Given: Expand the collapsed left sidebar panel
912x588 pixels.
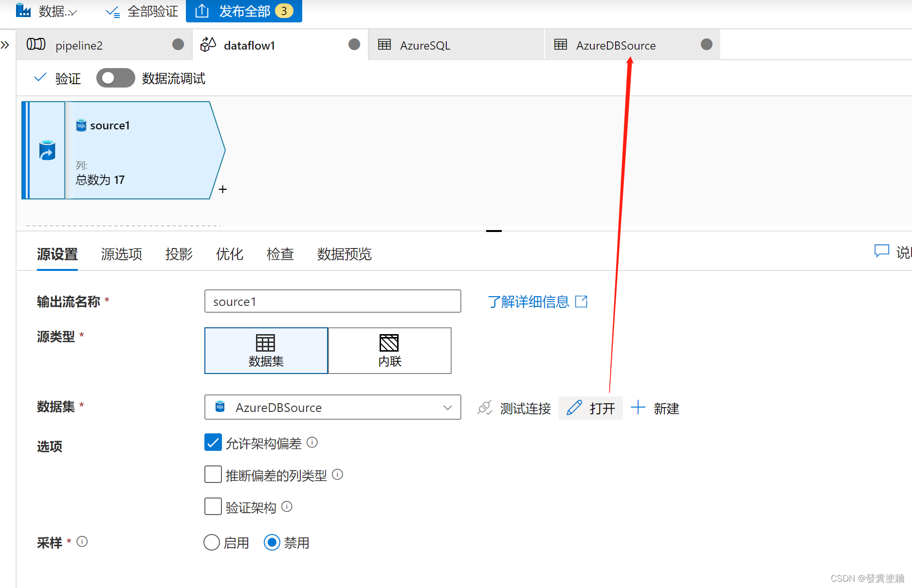Looking at the screenshot, I should (x=6, y=44).
